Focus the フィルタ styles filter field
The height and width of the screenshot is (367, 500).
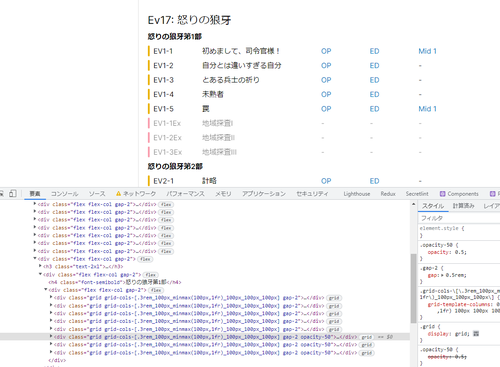point(459,218)
